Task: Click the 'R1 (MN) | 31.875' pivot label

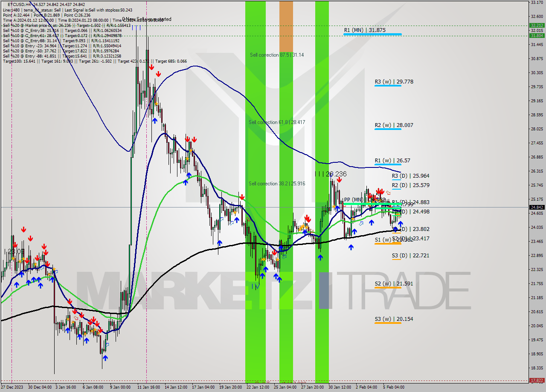Action: tap(365, 30)
